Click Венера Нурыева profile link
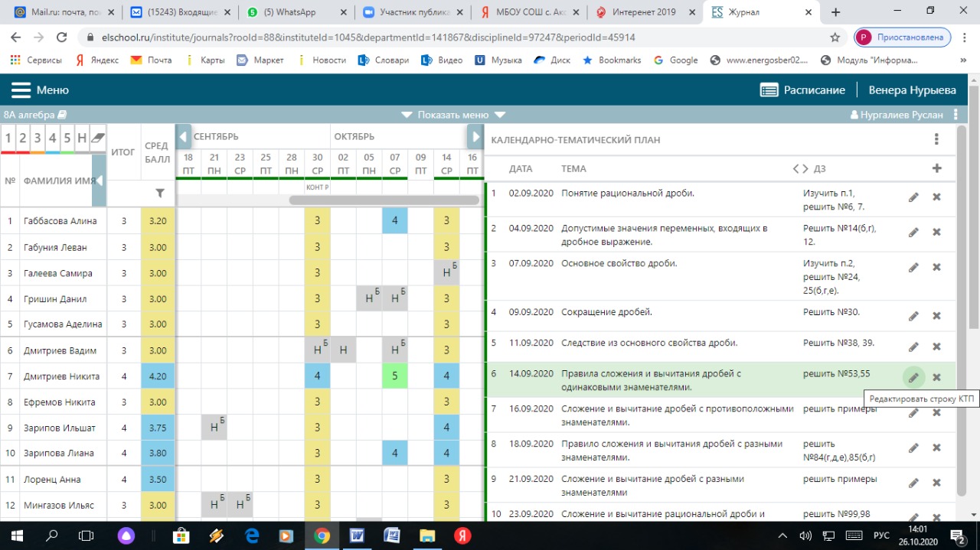 (x=912, y=90)
